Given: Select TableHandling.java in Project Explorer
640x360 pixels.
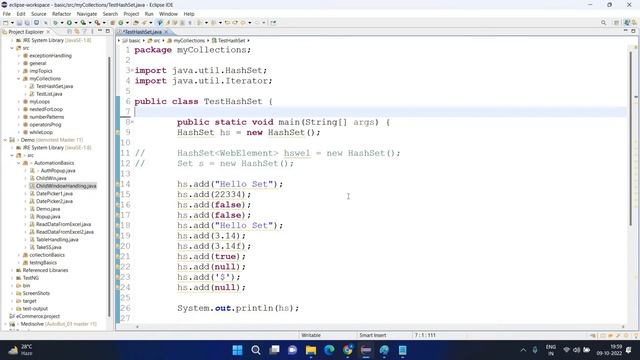Looking at the screenshot, I should (x=57, y=240).
